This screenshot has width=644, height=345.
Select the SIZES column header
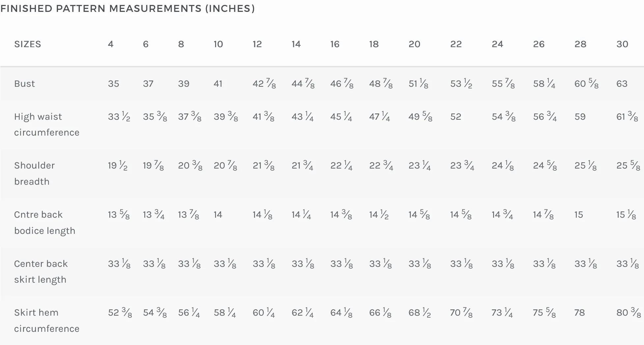[28, 44]
